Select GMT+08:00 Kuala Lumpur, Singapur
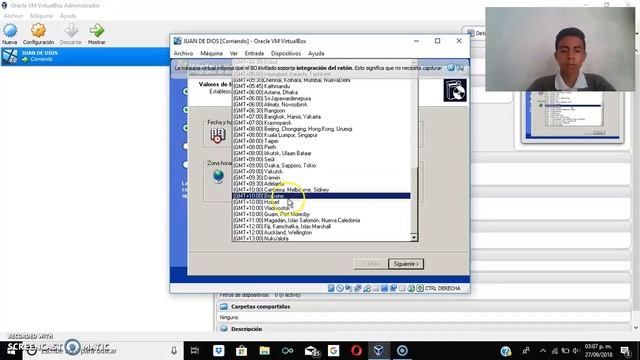 point(321,135)
